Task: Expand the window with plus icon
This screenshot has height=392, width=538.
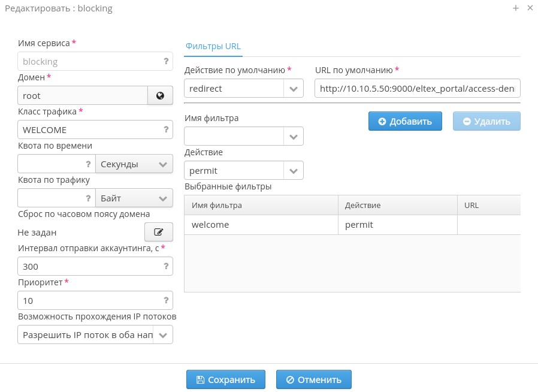Action: 515,8
